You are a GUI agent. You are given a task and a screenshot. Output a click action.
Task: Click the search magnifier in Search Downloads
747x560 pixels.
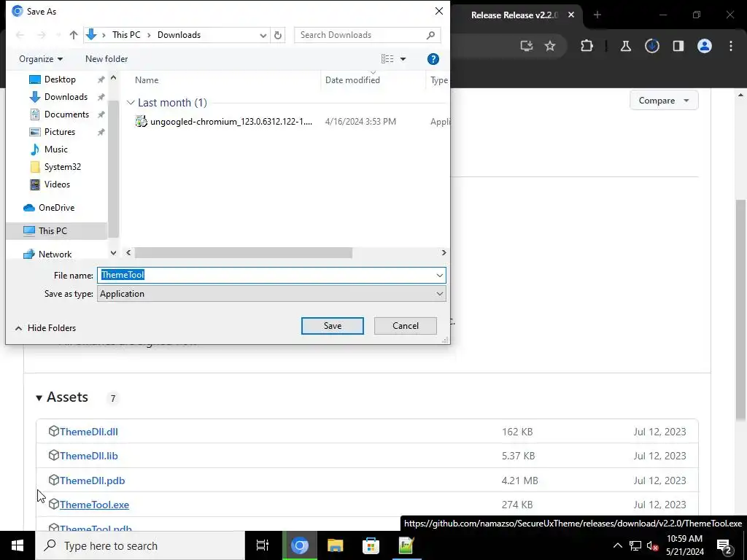430,35
